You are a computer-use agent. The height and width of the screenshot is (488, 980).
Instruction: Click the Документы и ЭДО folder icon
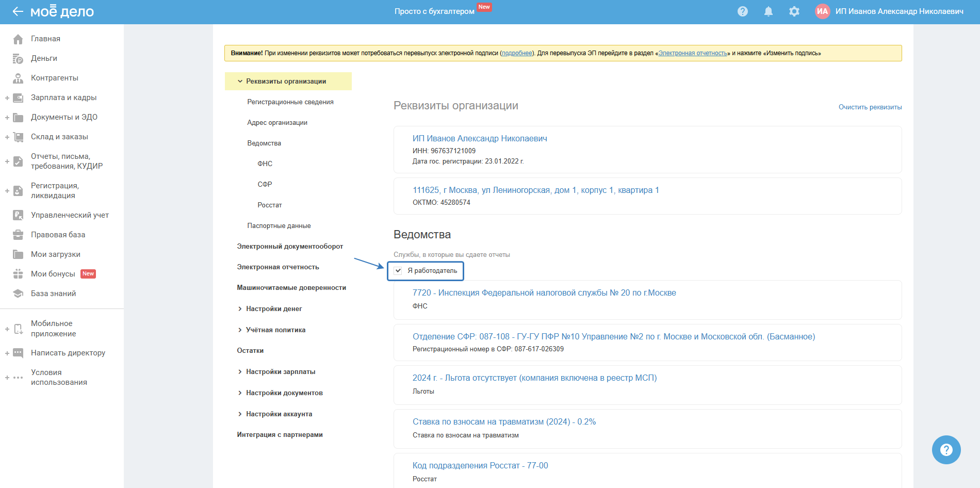pos(18,117)
